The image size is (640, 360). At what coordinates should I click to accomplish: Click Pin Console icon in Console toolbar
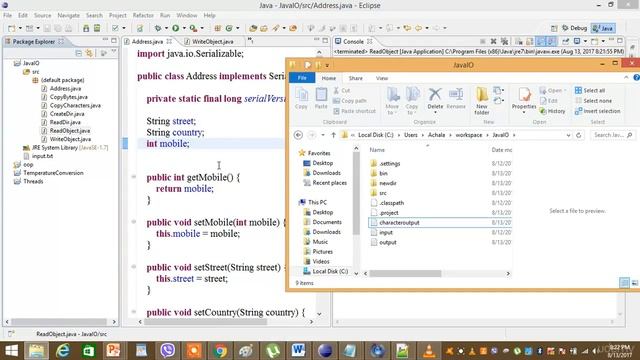565,41
